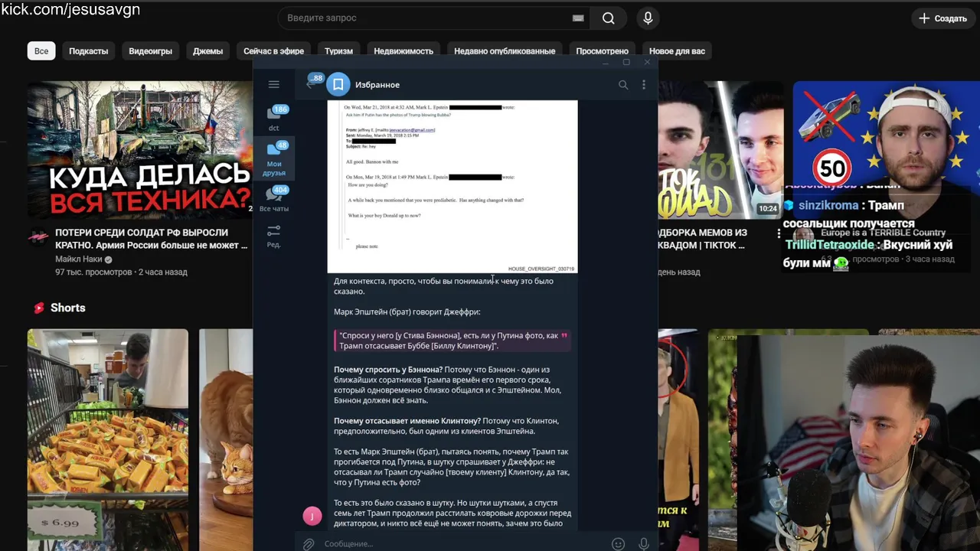
Task: Click the Почему спросить у Бэннона paragraph
Action: [448, 385]
